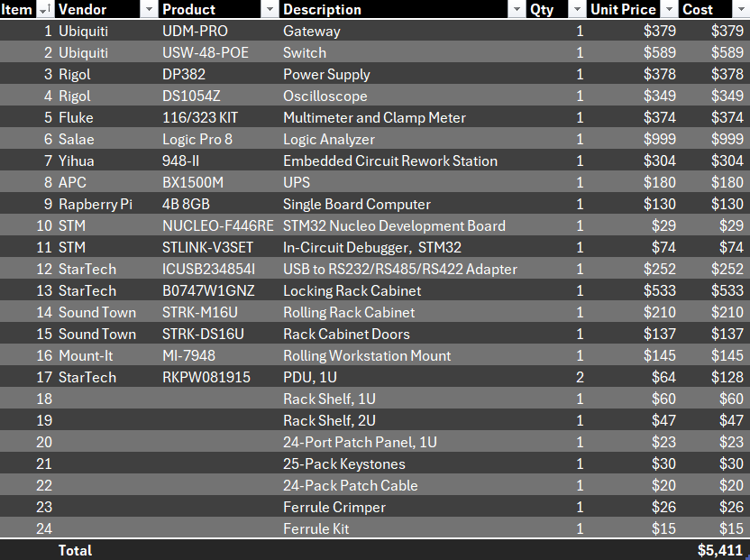Select the 24-Port Patch Panel, 1U cell

click(x=403, y=442)
